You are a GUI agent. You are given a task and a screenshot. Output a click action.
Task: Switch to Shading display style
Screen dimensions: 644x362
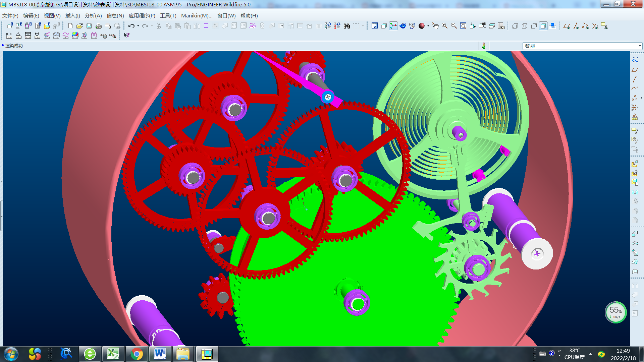[x=543, y=26]
